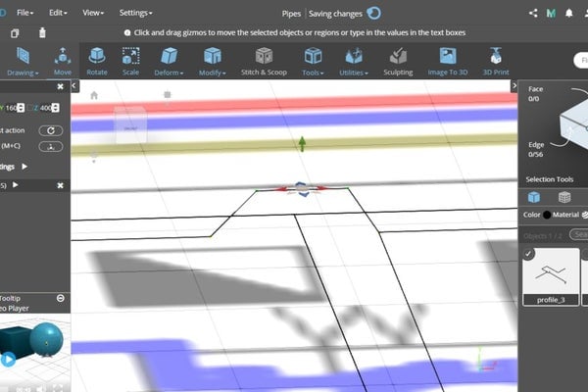This screenshot has width=588, height=392.
Task: Open the Modify tool dropdown
Action: coord(211,60)
